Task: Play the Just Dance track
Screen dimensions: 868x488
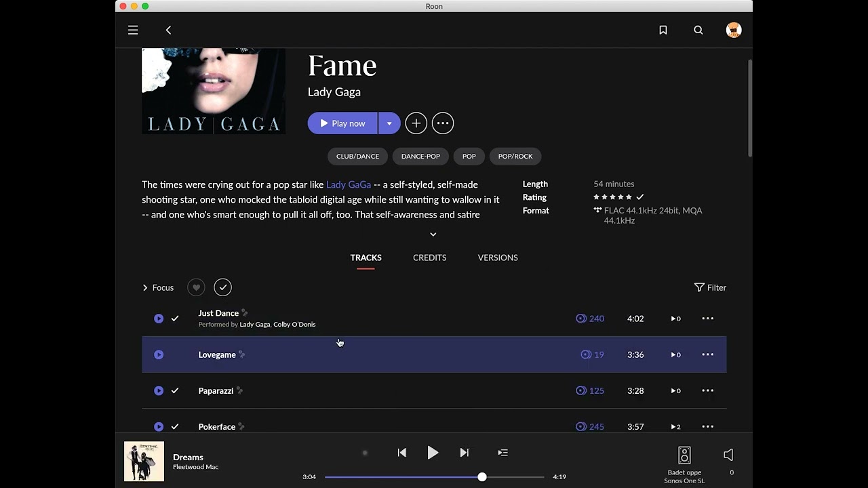Action: (159, 319)
